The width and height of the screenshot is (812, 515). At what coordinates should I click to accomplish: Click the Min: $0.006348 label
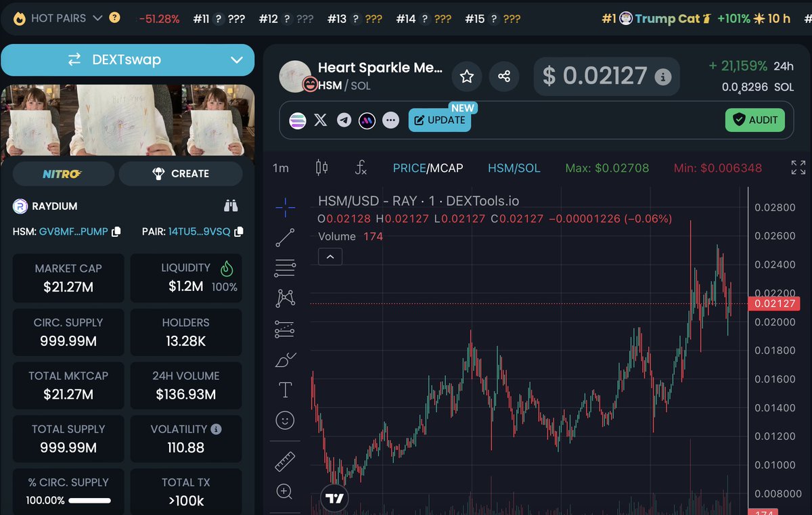[x=718, y=168]
